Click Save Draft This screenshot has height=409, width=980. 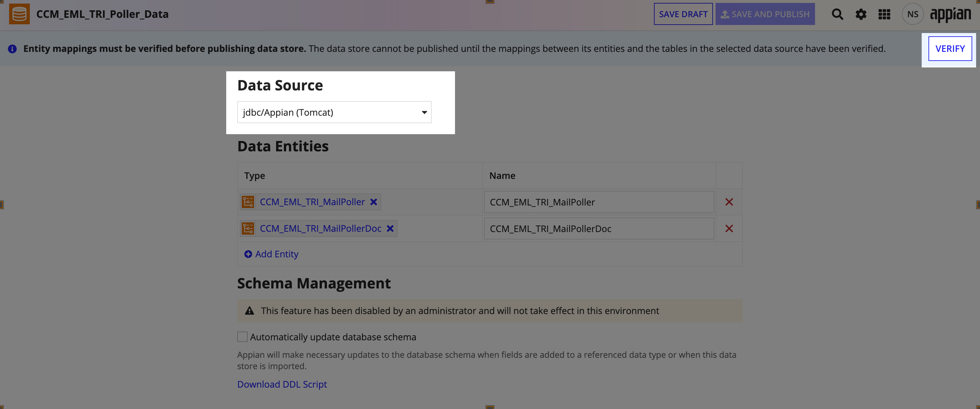[683, 14]
